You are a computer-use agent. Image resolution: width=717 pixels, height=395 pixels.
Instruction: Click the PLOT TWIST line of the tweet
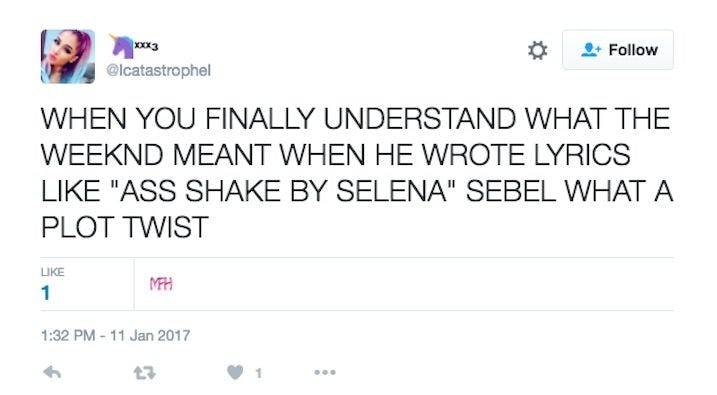(125, 227)
